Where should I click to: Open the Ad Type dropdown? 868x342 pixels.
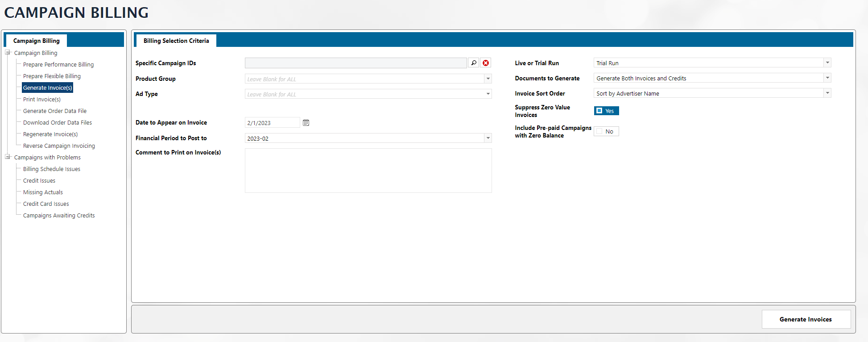(488, 94)
